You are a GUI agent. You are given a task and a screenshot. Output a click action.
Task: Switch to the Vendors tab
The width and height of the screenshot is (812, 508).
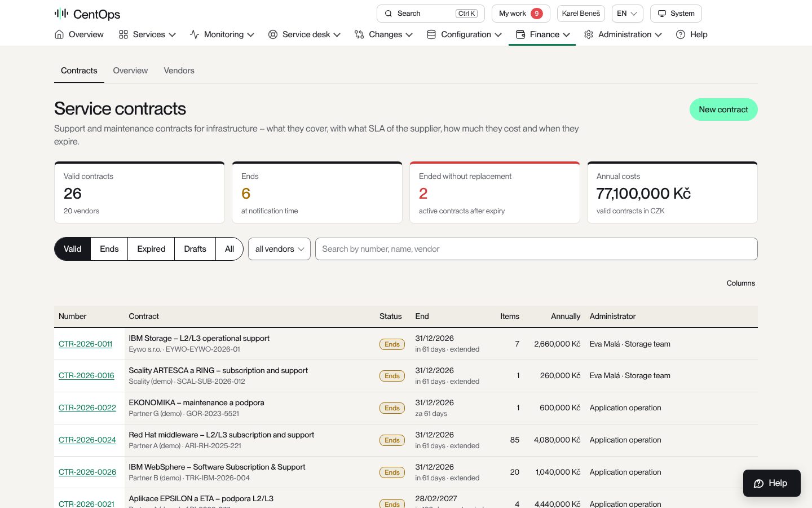click(179, 71)
